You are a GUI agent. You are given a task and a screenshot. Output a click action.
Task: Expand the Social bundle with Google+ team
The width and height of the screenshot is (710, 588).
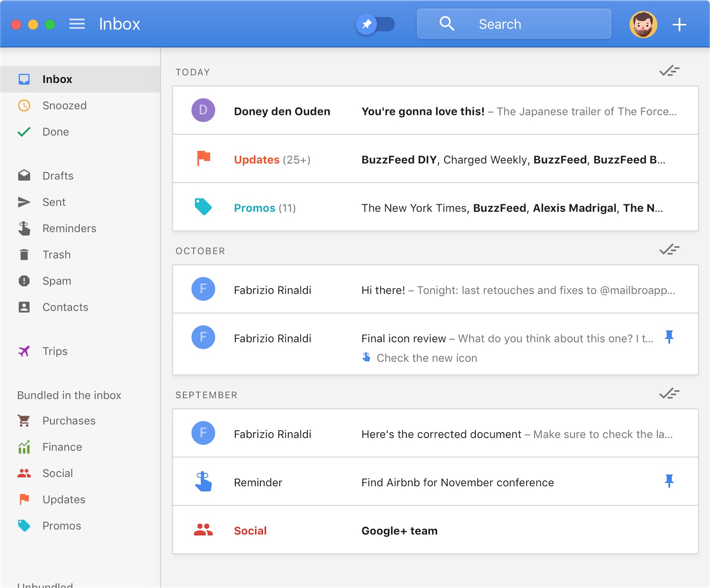(x=435, y=530)
